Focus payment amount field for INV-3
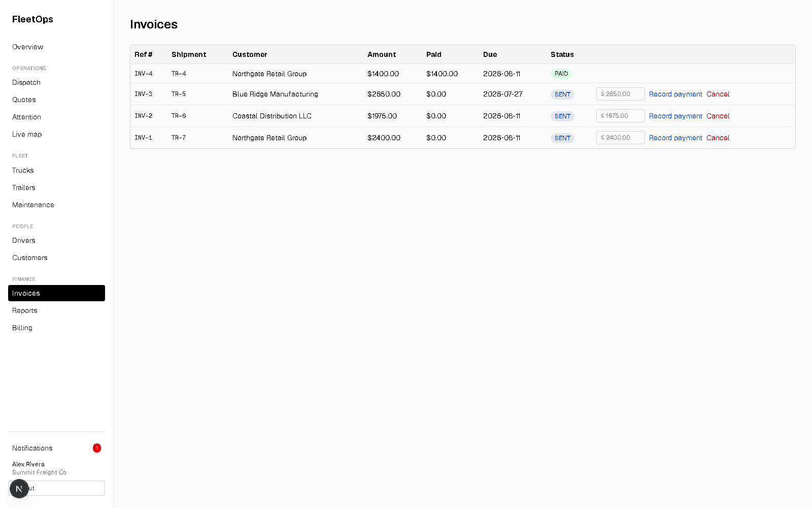Viewport: 812px width, 508px height. [620, 94]
